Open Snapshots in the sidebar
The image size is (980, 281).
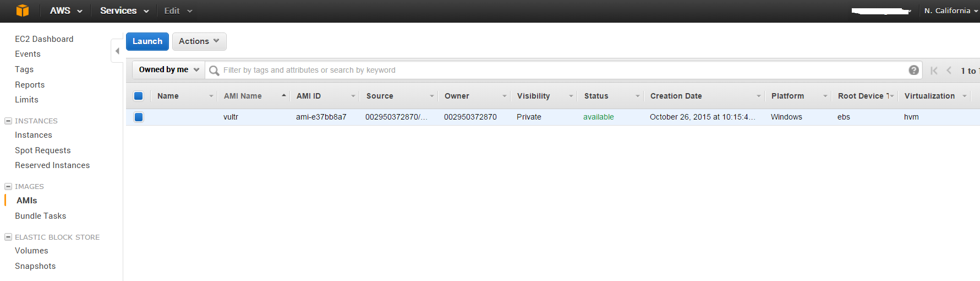pos(35,266)
